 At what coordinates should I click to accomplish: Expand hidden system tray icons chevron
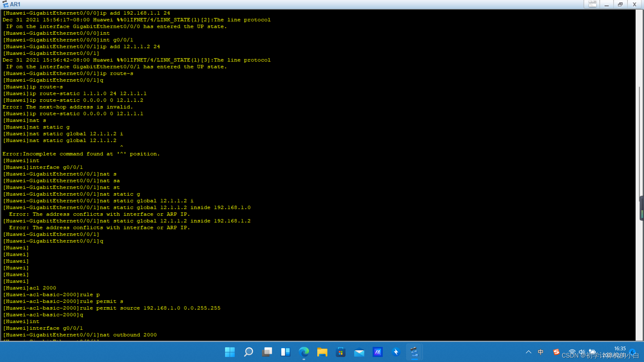click(529, 352)
